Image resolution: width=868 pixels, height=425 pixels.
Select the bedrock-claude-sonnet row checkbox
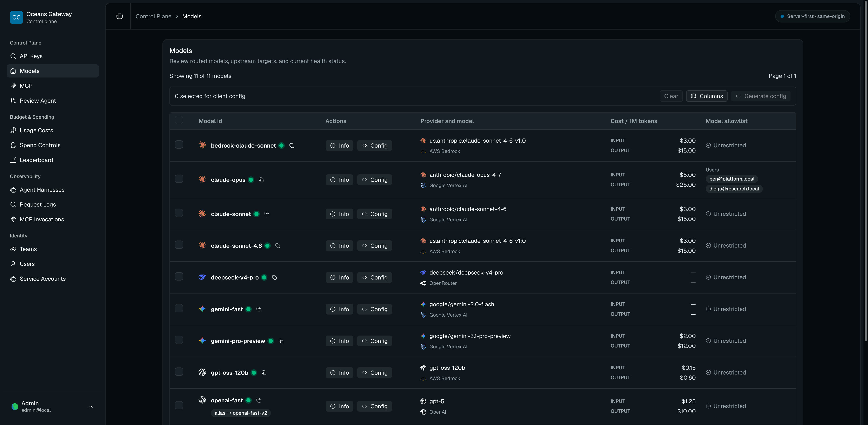click(x=179, y=144)
